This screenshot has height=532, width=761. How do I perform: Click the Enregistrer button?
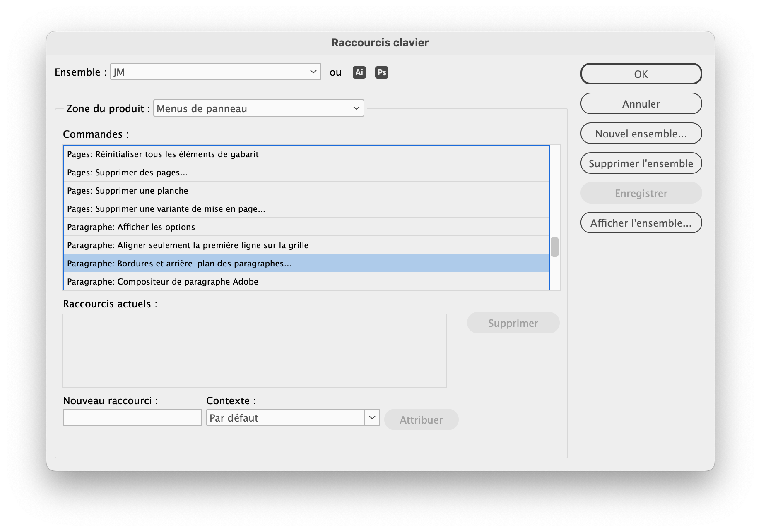[641, 193]
